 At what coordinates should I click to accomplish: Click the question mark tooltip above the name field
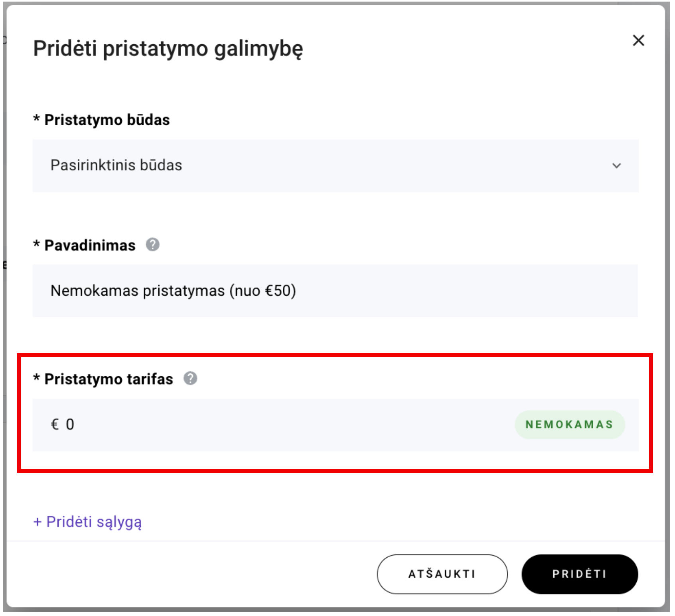153,245
